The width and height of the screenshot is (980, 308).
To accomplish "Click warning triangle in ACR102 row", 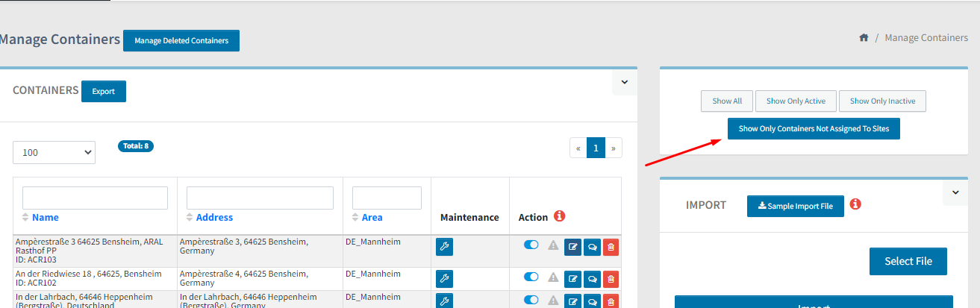I will coord(553,277).
